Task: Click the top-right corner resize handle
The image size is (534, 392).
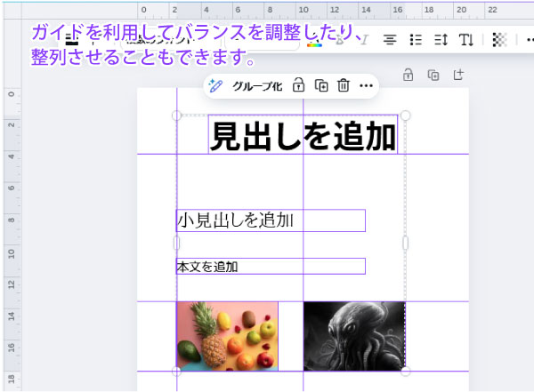Action: click(x=405, y=116)
